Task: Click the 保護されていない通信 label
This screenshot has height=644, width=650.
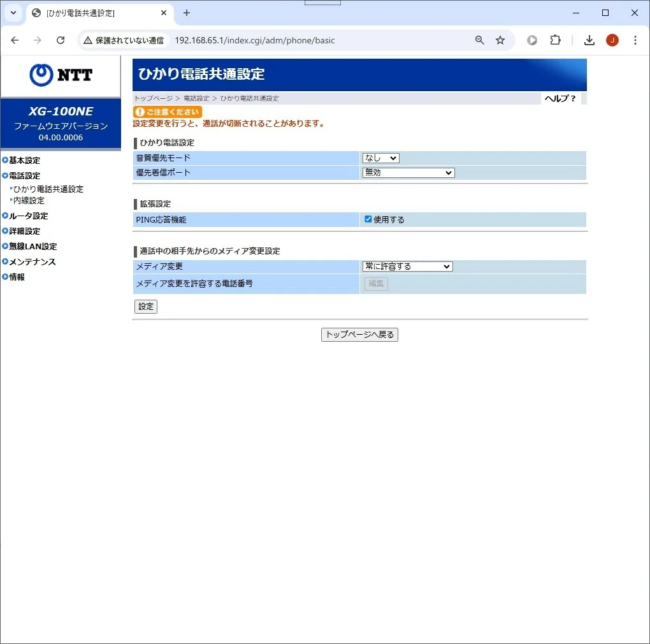Action: pos(129,40)
